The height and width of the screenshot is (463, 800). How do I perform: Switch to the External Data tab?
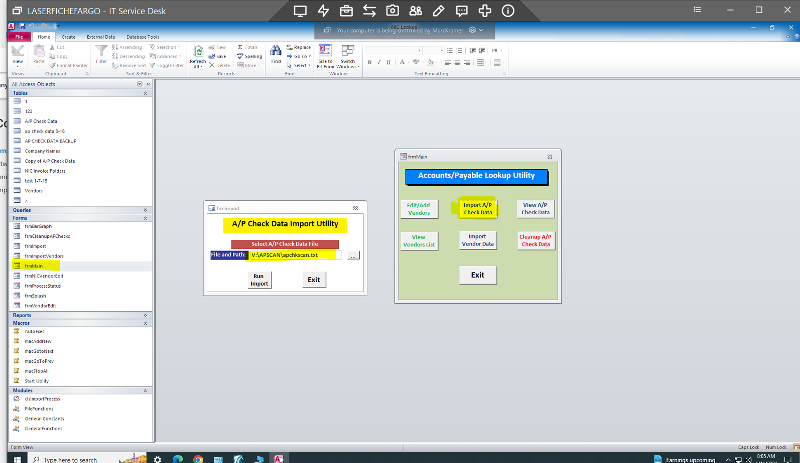pyautogui.click(x=101, y=37)
